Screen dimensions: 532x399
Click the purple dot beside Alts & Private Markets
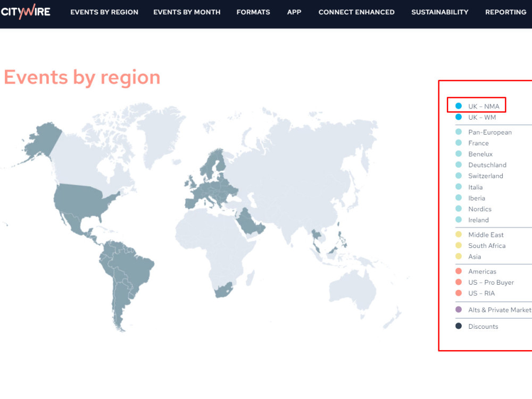[459, 310]
